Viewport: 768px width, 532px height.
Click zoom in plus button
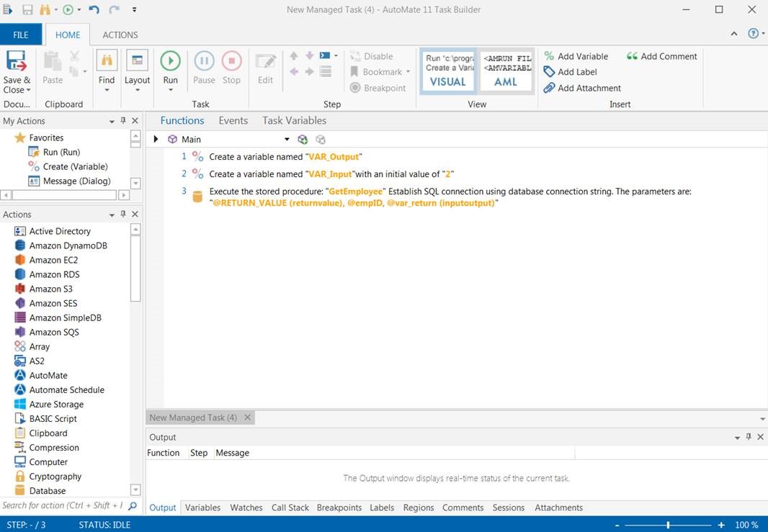click(x=721, y=525)
